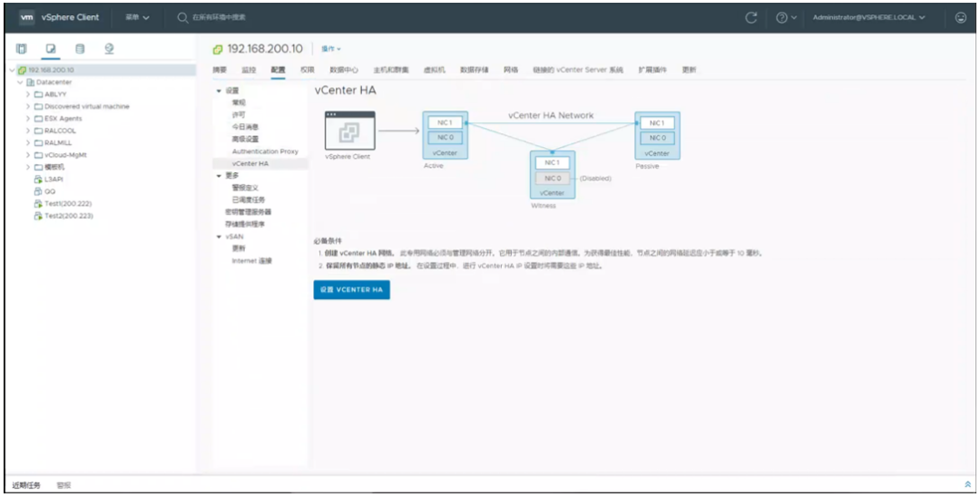The width and height of the screenshot is (980, 497).
Task: Switch to the 摘要 tab
Action: 220,70
